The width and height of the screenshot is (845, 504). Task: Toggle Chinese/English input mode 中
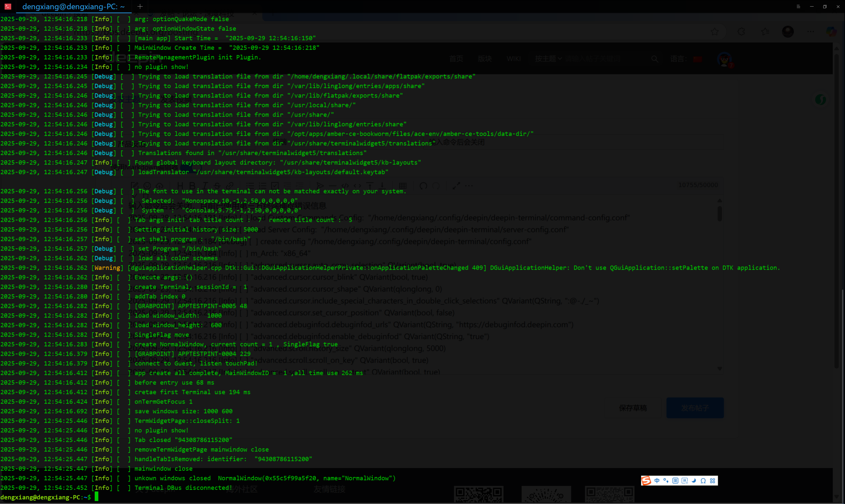click(657, 481)
